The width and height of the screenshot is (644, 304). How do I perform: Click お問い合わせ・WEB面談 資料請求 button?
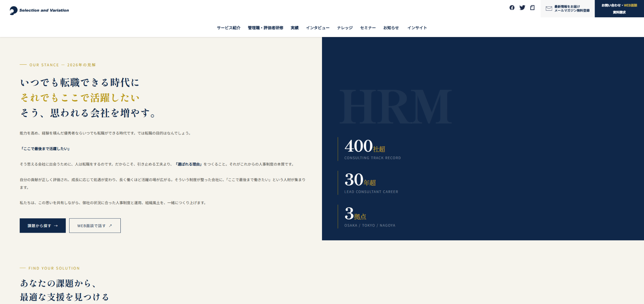click(619, 8)
